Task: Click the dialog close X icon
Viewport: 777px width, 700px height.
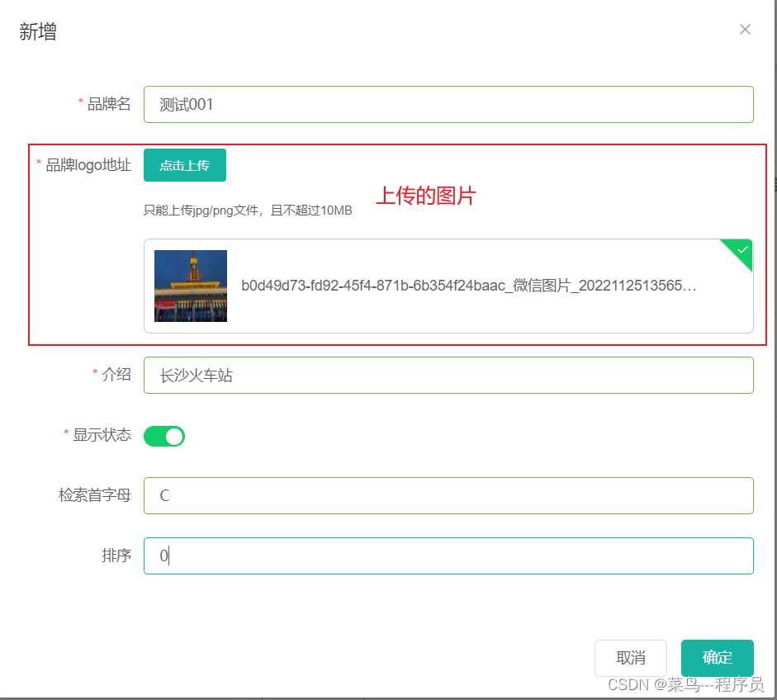Action: (745, 29)
